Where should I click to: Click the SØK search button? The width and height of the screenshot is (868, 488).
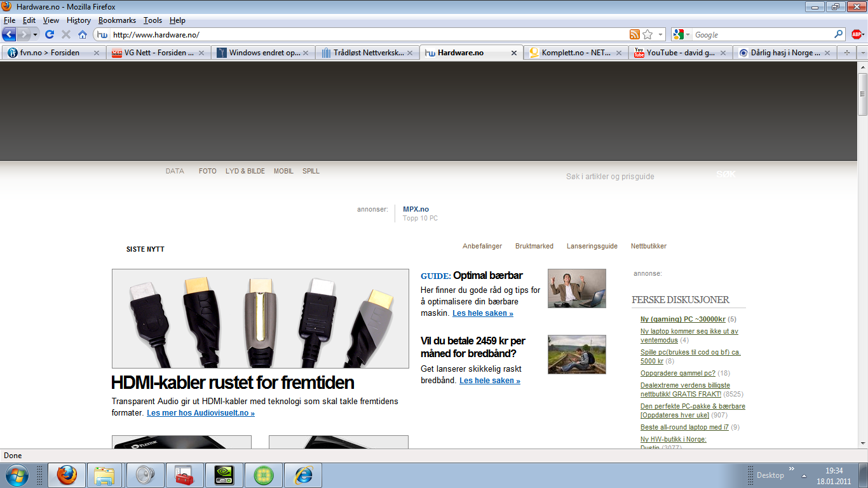pyautogui.click(x=726, y=174)
